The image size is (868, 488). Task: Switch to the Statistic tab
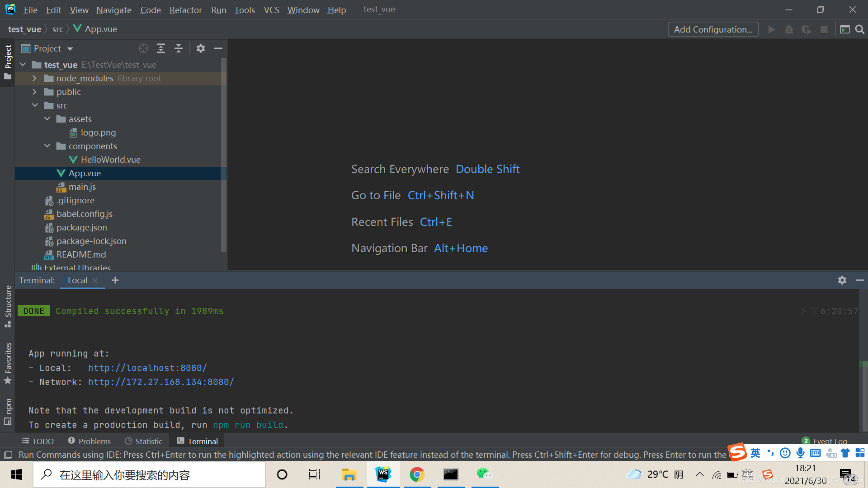[x=143, y=441]
